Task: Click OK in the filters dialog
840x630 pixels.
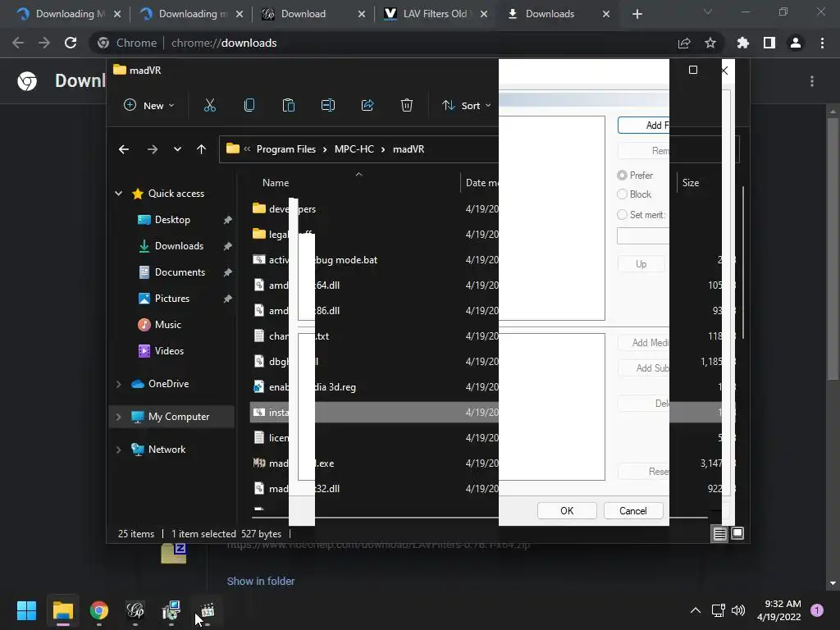Action: click(567, 510)
